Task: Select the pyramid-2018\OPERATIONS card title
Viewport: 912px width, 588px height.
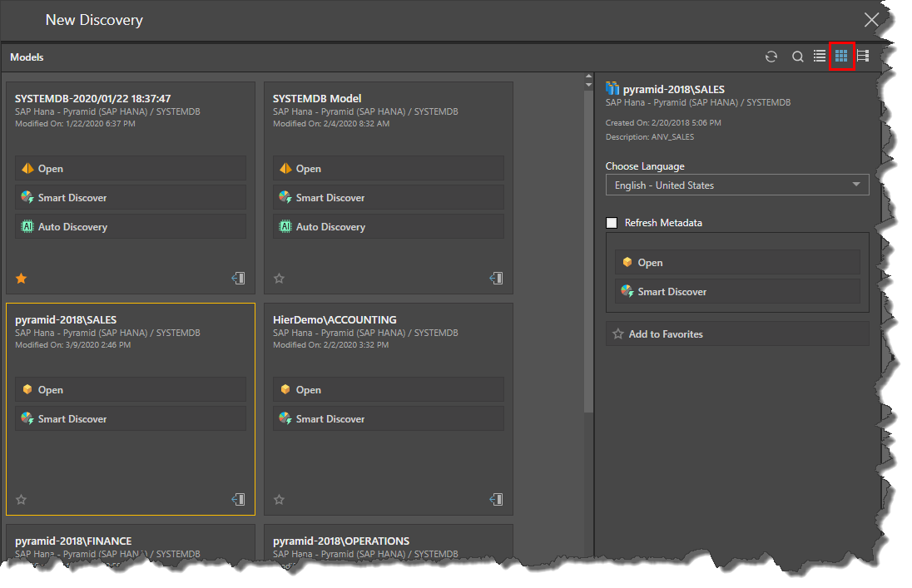Action: click(341, 541)
